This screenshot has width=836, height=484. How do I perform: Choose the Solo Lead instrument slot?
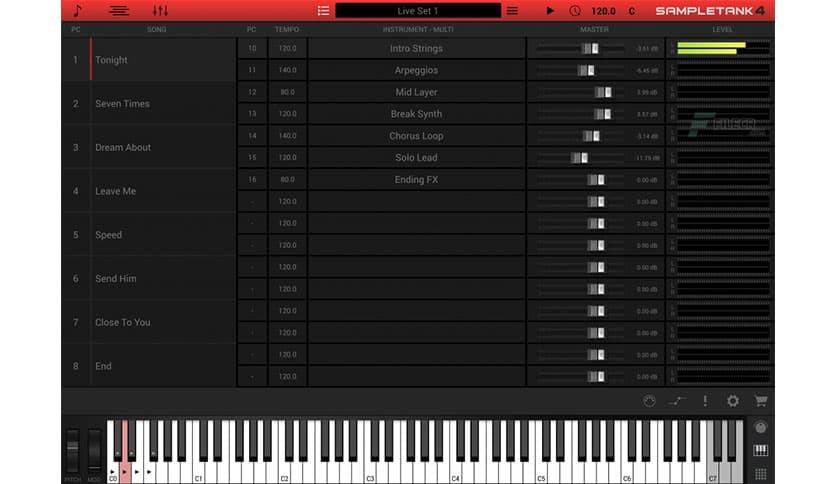(416, 158)
